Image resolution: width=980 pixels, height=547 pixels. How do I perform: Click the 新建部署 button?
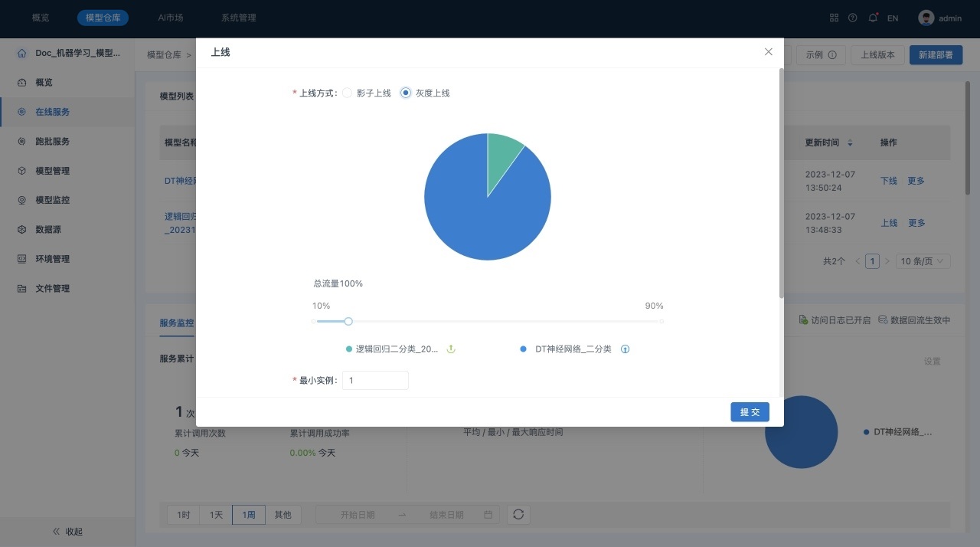[936, 55]
